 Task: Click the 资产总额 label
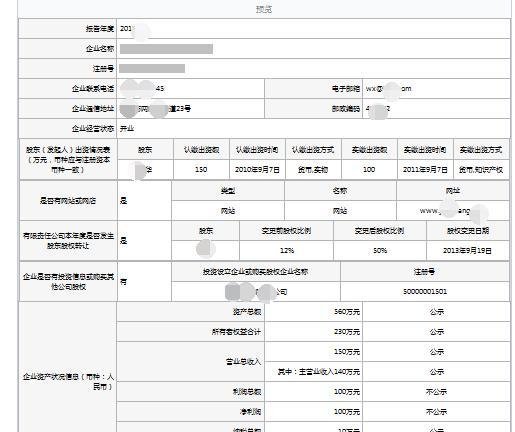(x=247, y=312)
